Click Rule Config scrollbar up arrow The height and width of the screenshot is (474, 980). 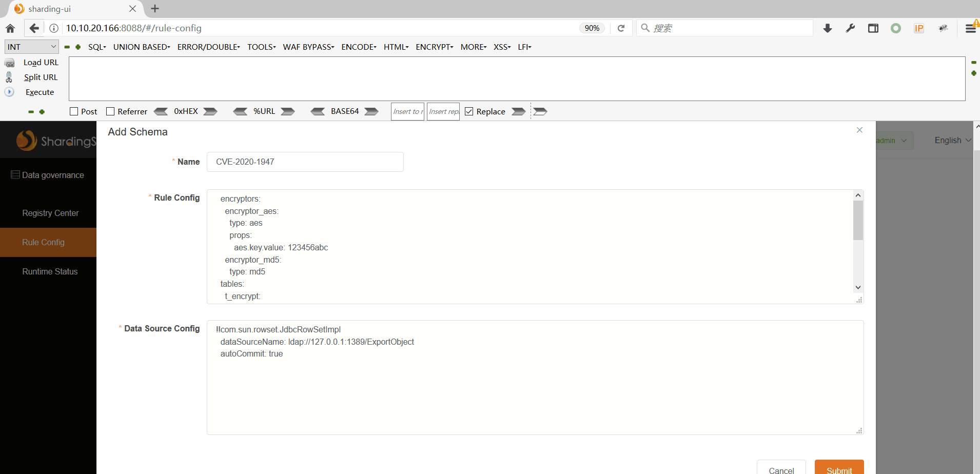coord(858,195)
